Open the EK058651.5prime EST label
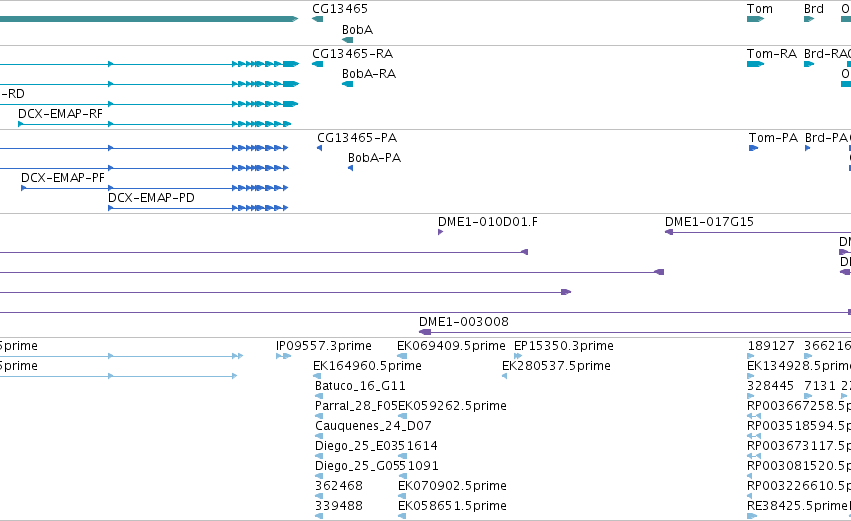Image resolution: width=851 pixels, height=521 pixels. [x=452, y=506]
